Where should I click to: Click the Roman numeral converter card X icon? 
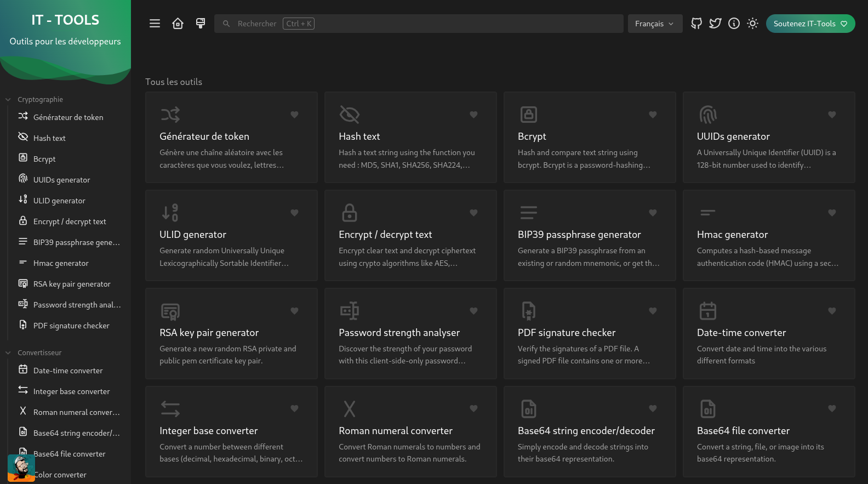(x=350, y=409)
